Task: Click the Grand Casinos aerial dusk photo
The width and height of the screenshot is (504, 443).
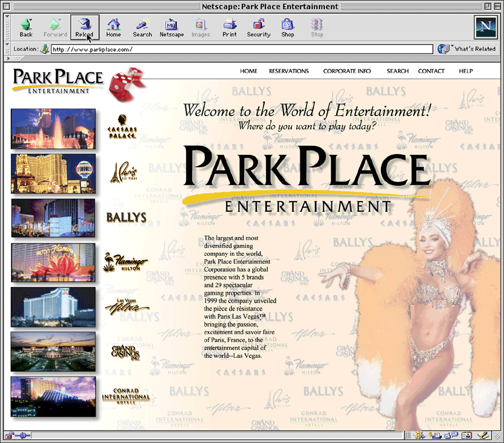Action: pos(53,352)
